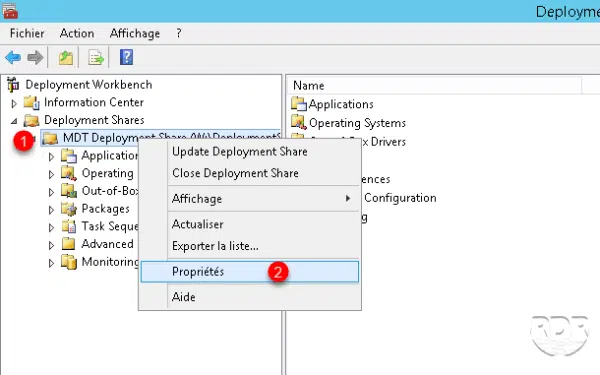The width and height of the screenshot is (600, 375).
Task: Expand the Applications tree node
Action: (x=51, y=157)
